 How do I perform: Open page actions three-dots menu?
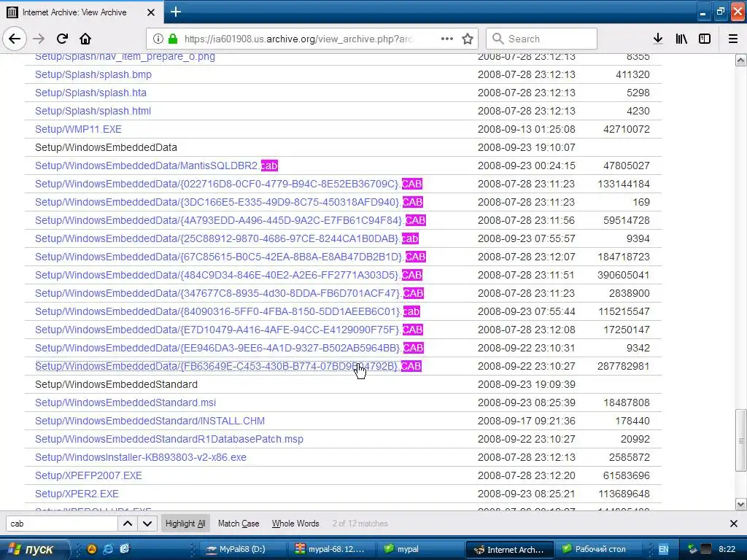[x=447, y=39]
